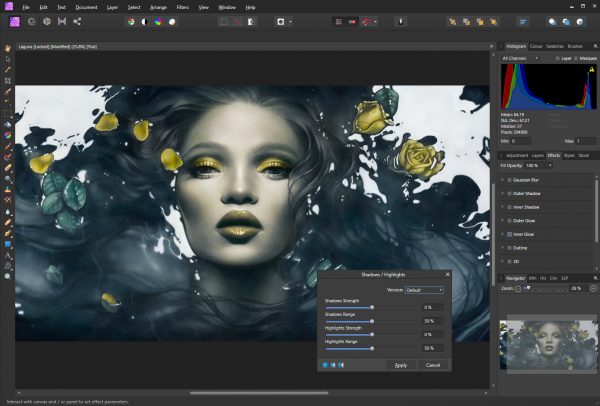Select the Zoom magnifier tool
600x406 pixels.
click(x=8, y=276)
